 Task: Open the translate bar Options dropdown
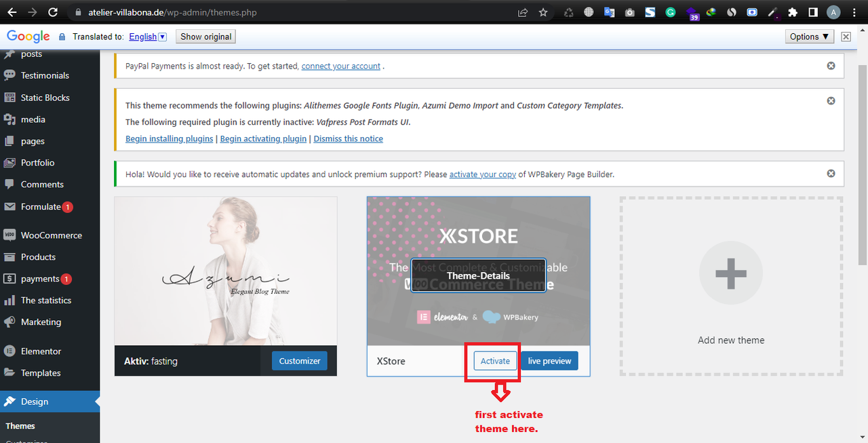[809, 37]
